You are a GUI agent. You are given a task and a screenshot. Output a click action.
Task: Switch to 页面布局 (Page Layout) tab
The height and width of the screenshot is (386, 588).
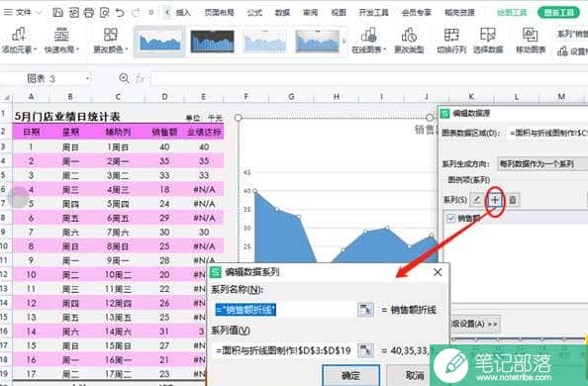coord(219,13)
